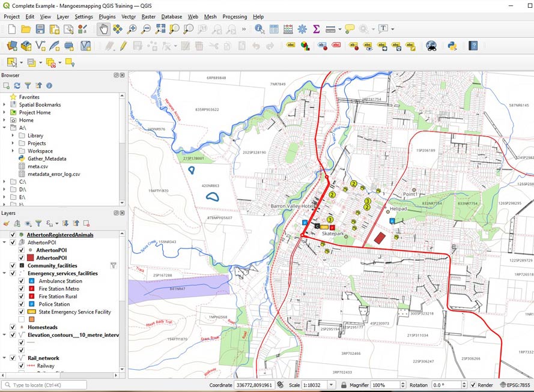The image size is (534, 392).
Task: Open the Layer menu
Action: [62, 17]
